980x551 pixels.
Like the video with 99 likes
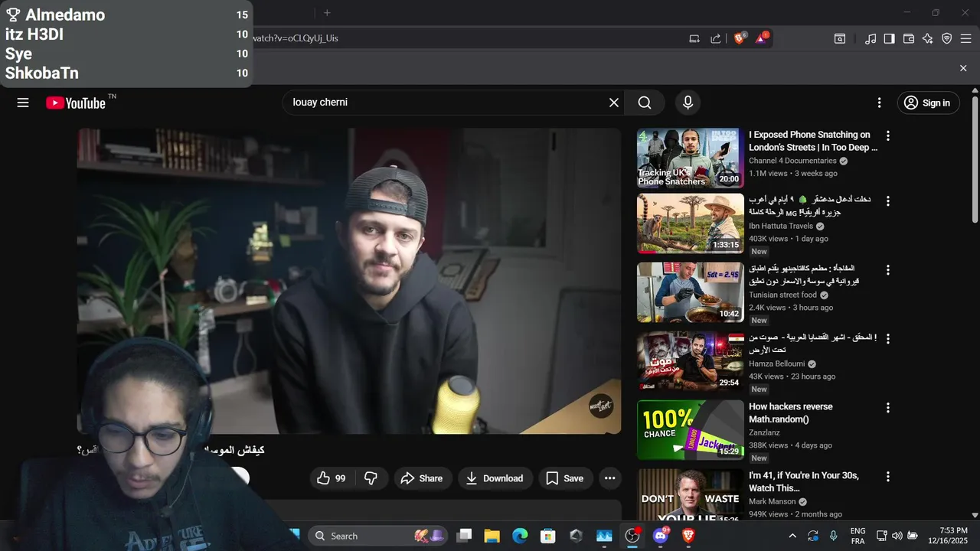(x=331, y=478)
